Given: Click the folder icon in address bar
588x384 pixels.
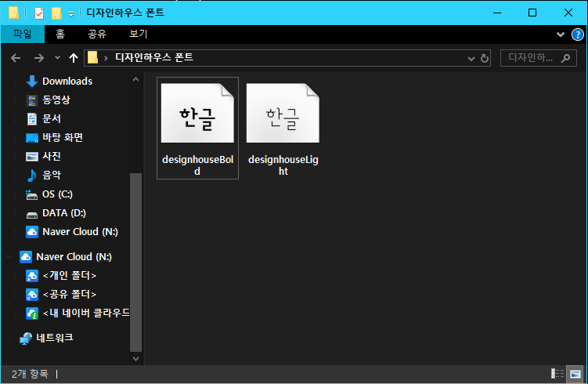Looking at the screenshot, I should coord(92,57).
